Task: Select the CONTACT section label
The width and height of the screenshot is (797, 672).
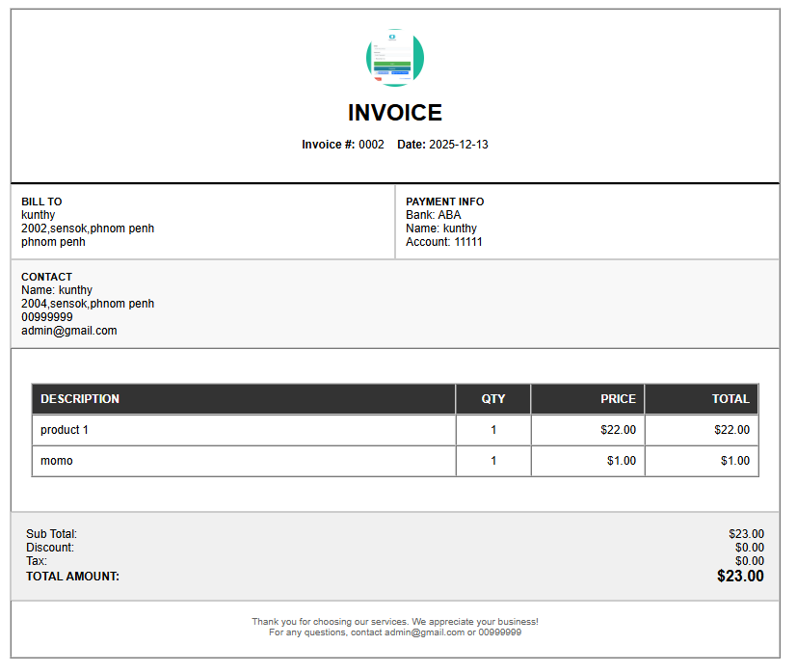Action: click(46, 277)
